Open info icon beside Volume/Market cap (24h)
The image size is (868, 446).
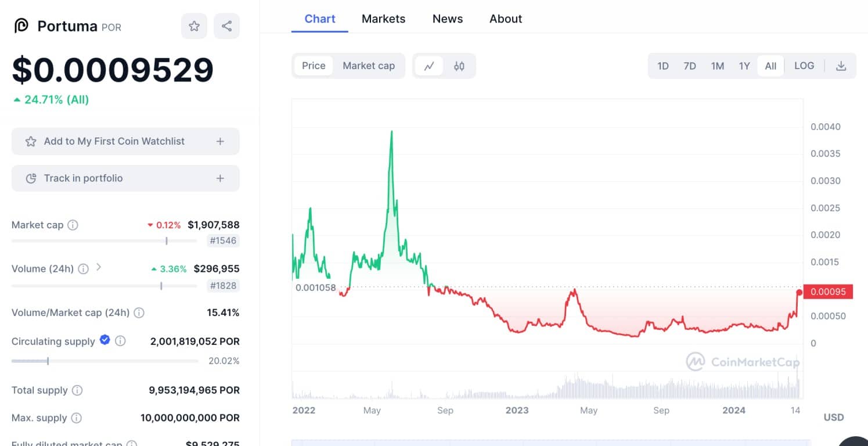coord(139,312)
